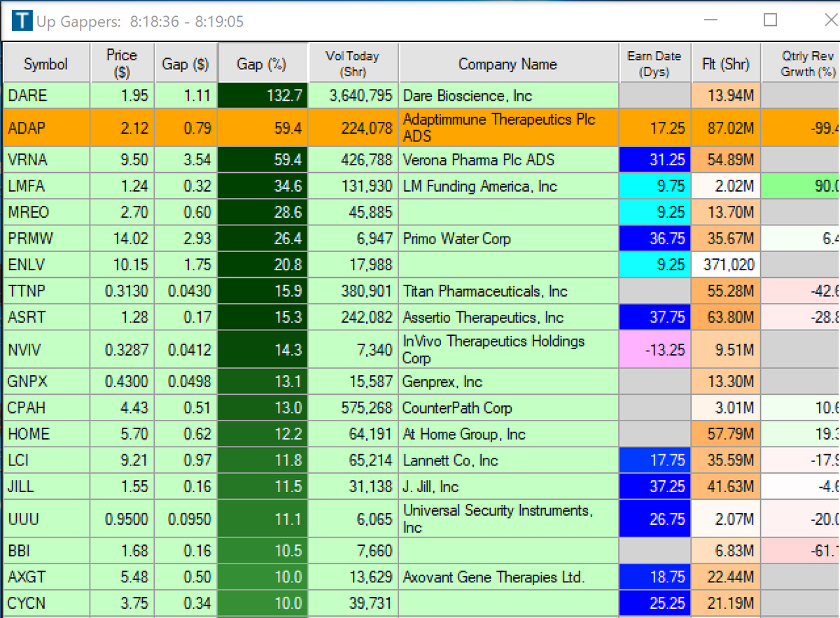Select the JILL symbol cell
The image size is (840, 618).
coord(47,486)
